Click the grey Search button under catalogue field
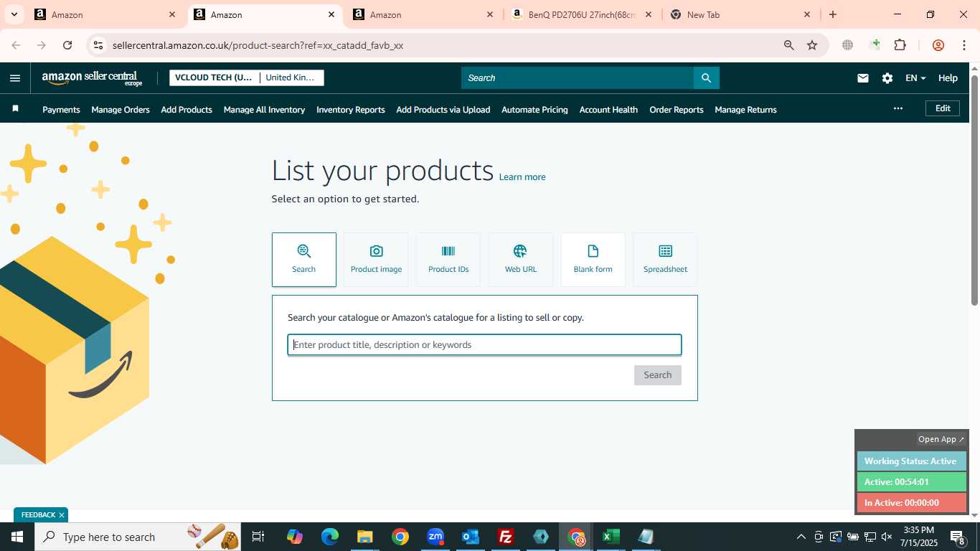The image size is (980, 551). [657, 375]
